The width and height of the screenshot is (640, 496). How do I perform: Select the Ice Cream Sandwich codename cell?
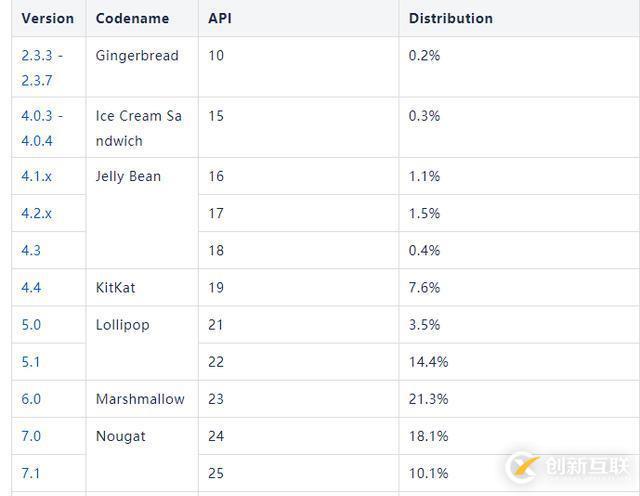coord(139,128)
